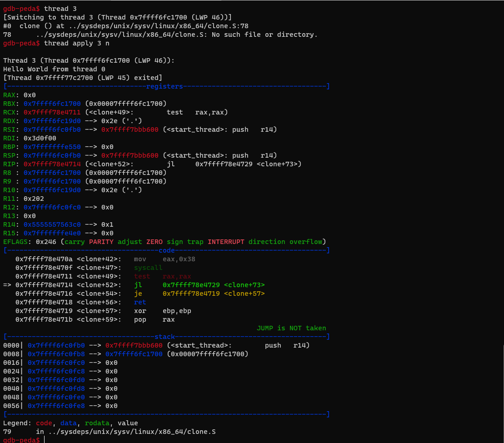Click the '79 in ../sysdeps/.../clone.S' line
The image size is (504, 443).
coord(109,432)
